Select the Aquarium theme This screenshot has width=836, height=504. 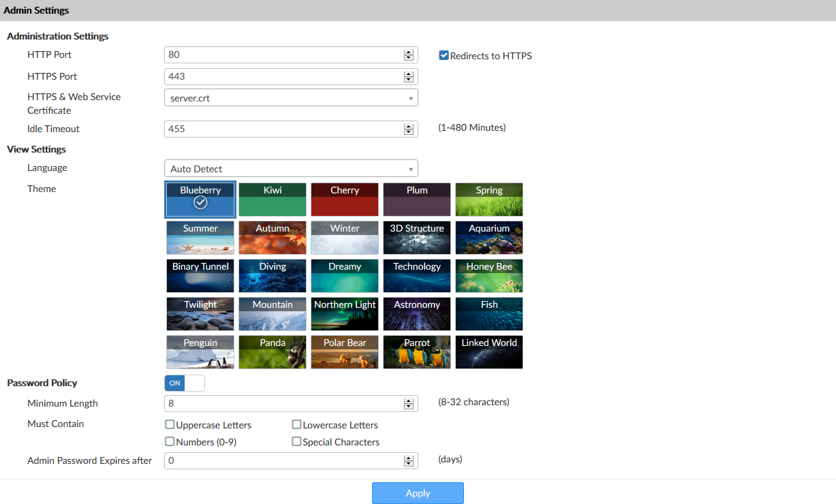(489, 238)
